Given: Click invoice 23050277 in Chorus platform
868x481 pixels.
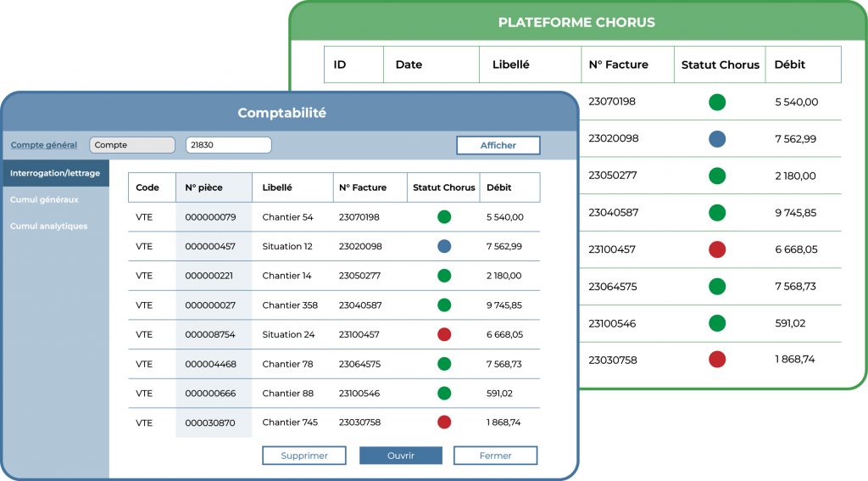Looking at the screenshot, I should 612,175.
